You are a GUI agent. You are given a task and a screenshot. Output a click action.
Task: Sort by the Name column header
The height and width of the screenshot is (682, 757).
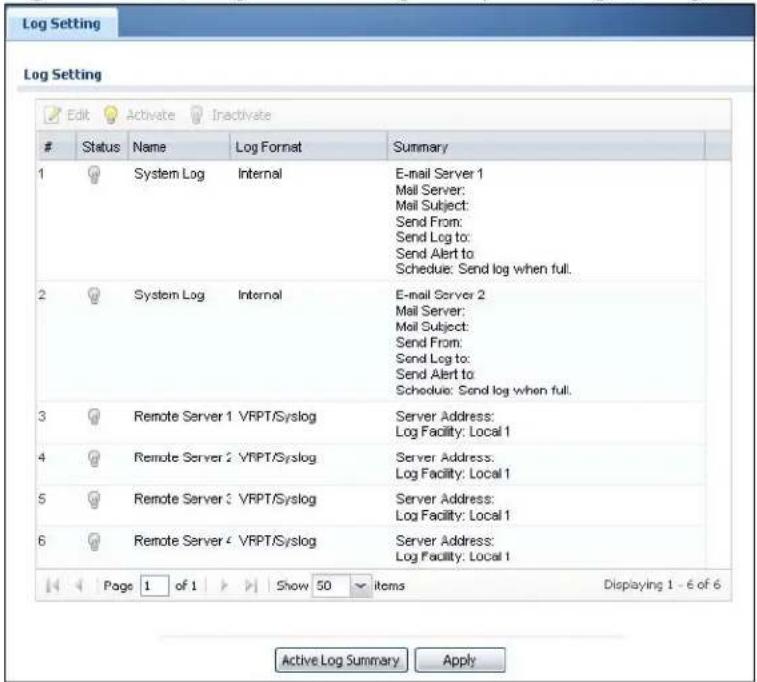pos(179,147)
